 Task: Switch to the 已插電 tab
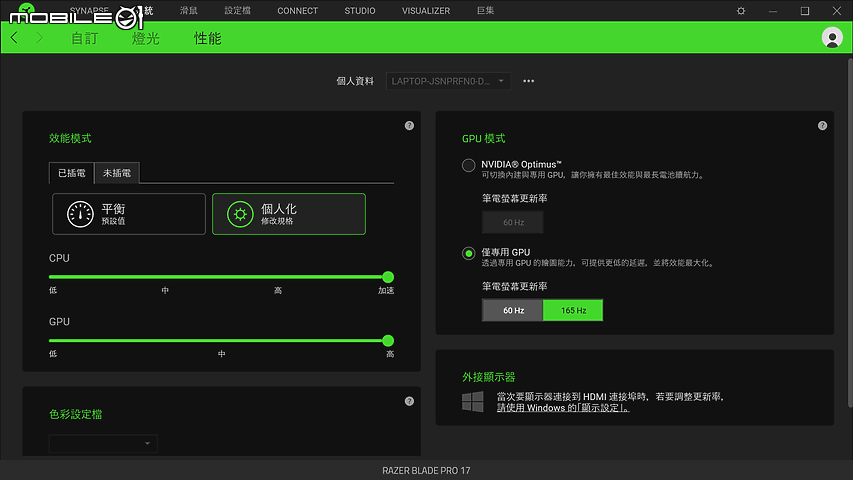click(x=71, y=173)
